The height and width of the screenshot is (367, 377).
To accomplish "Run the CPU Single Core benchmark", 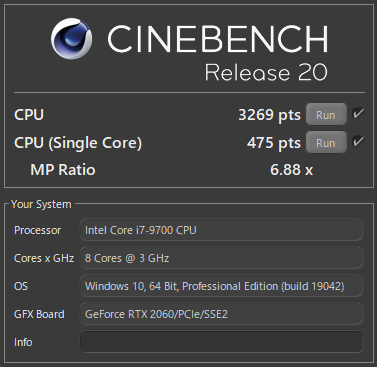I will point(326,143).
